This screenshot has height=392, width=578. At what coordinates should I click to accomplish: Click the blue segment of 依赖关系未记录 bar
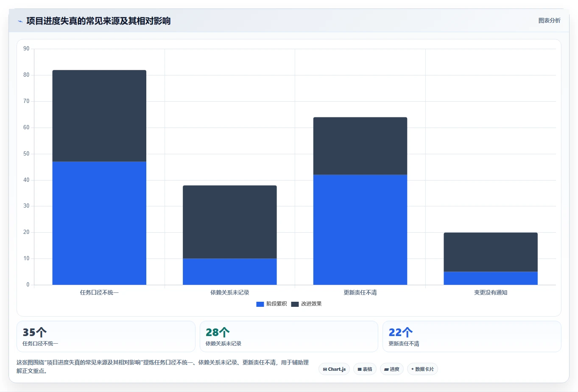click(230, 272)
